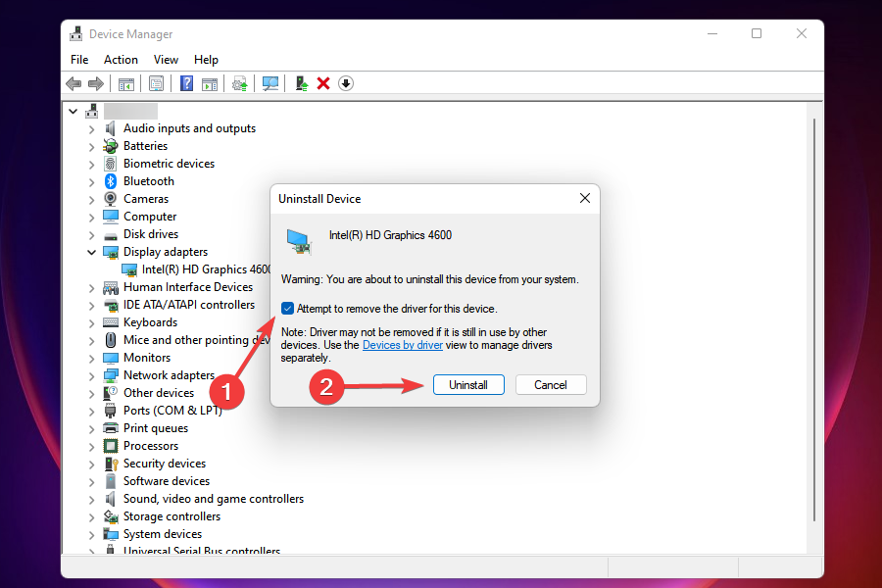
Task: Click Scan for hardware changes monitor icon
Action: 270,84
